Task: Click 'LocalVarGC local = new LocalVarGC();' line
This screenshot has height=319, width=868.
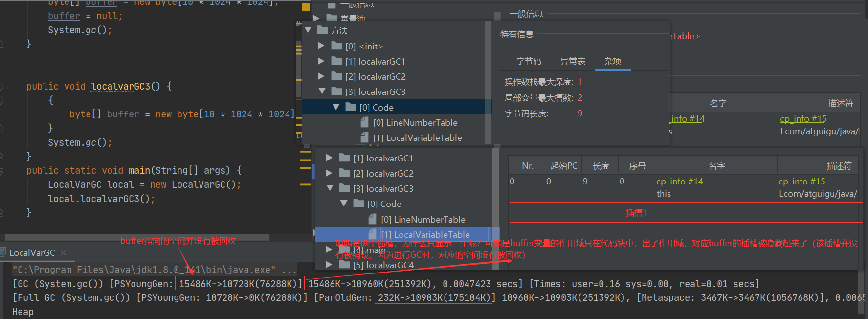Action: pyautogui.click(x=144, y=185)
